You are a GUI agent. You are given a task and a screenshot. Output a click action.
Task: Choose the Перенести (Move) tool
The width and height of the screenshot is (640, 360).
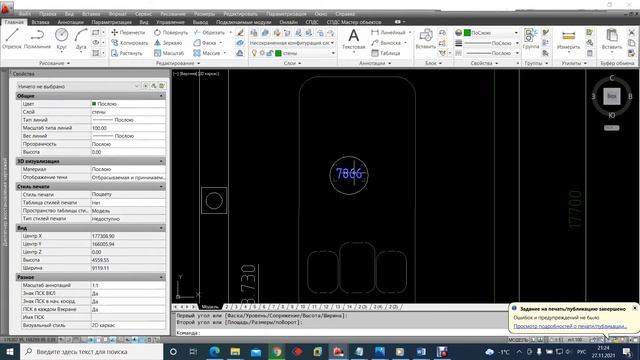click(128, 32)
